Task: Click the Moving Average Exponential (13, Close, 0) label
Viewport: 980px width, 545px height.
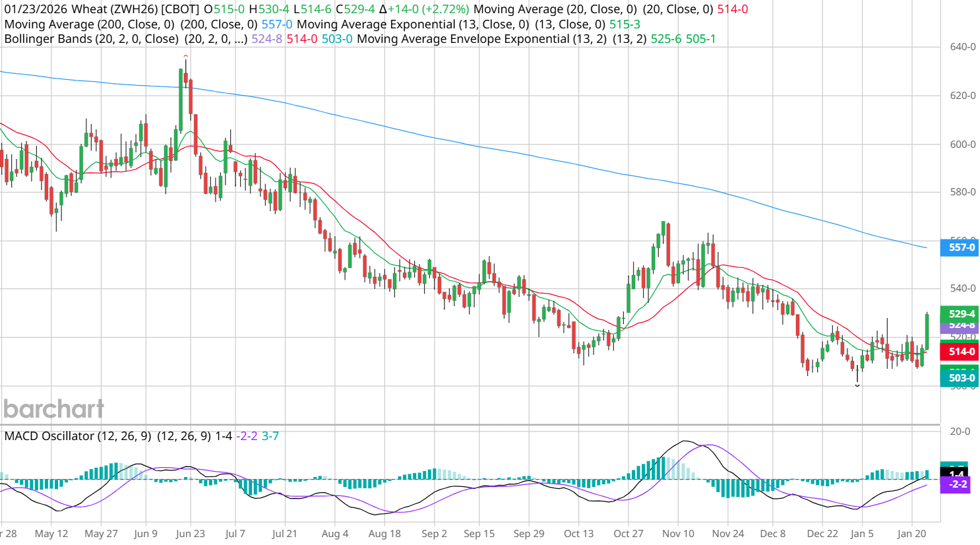Action: point(413,24)
